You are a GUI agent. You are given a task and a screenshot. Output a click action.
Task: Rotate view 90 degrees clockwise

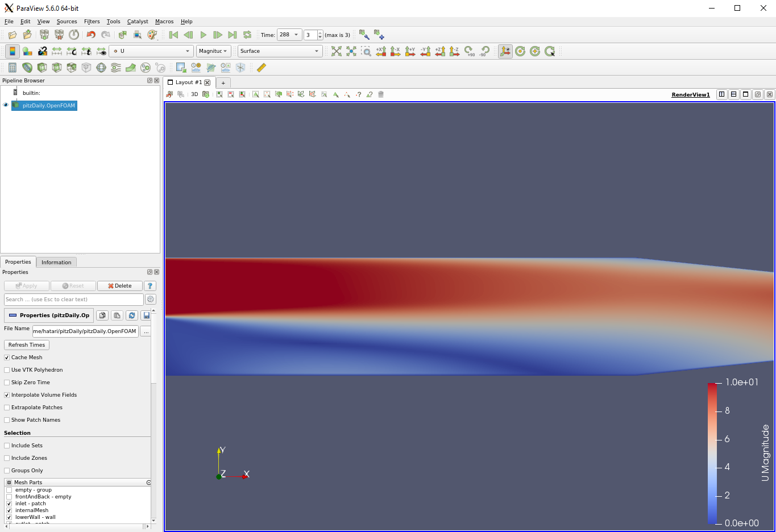click(x=470, y=51)
